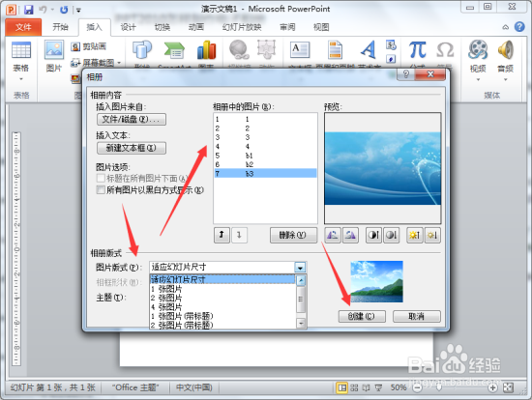532x400 pixels.
Task: Switch to the 幻灯片放映 ribbon tab
Action: [x=242, y=27]
